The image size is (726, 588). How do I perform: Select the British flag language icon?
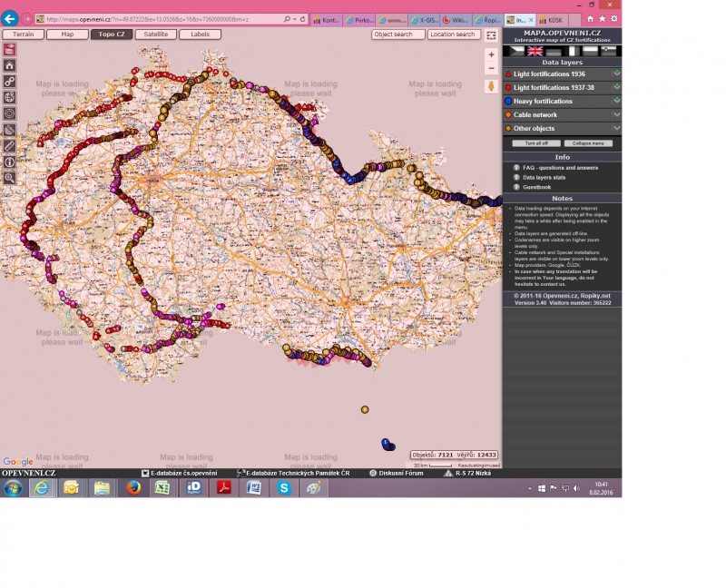click(x=535, y=52)
